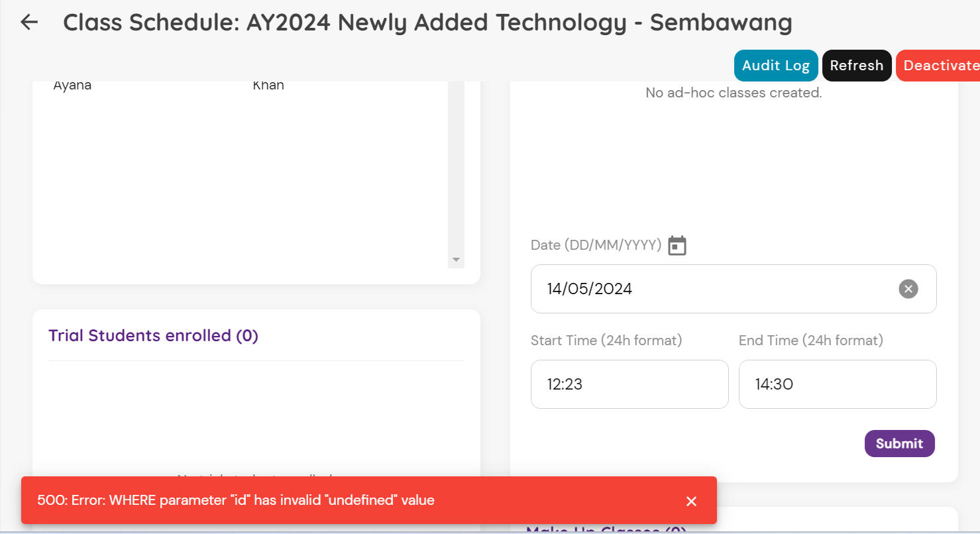Click the "No ad-hoc classes created" text

[x=734, y=93]
